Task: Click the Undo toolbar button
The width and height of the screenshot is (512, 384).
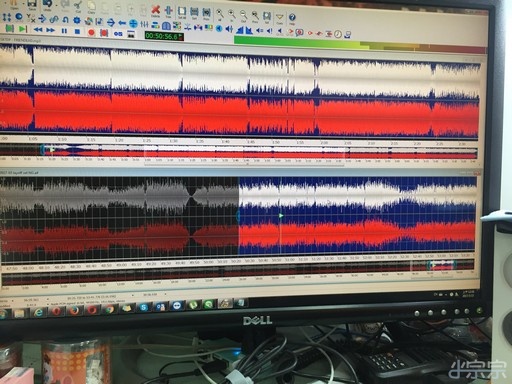Action: 47,5
